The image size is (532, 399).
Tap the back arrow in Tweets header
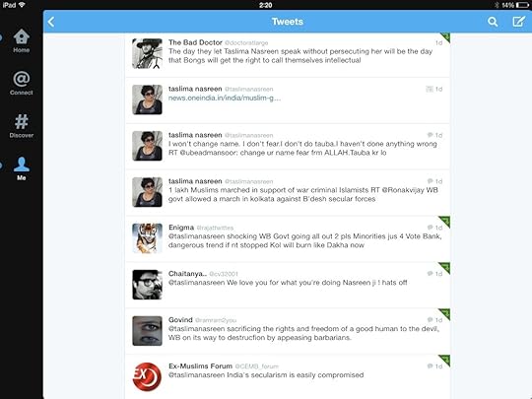click(x=51, y=22)
